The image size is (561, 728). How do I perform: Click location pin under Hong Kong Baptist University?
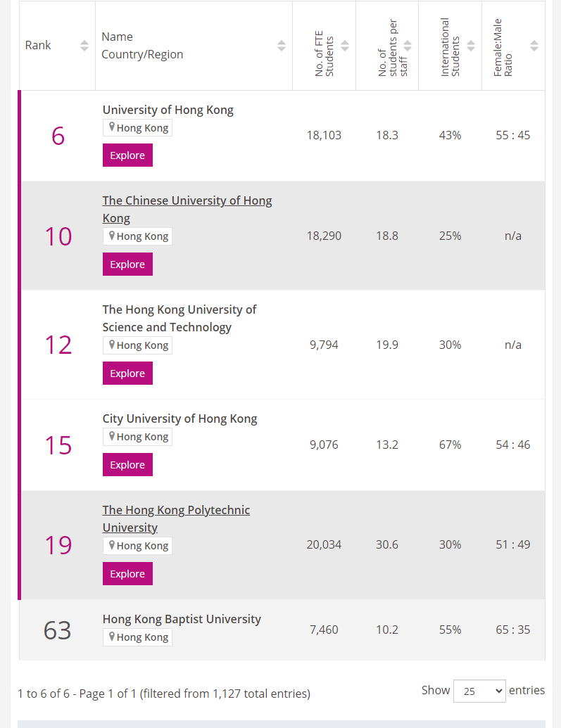[x=111, y=636]
